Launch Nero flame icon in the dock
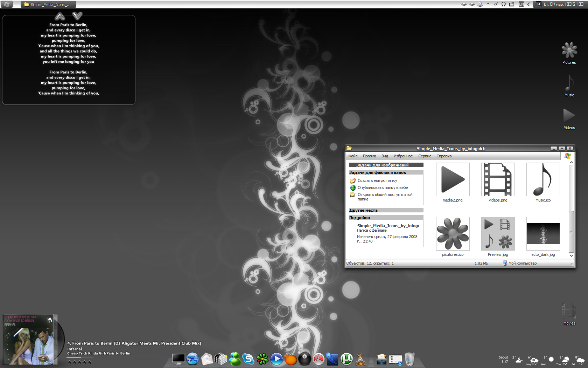The image size is (588, 368). 318,359
